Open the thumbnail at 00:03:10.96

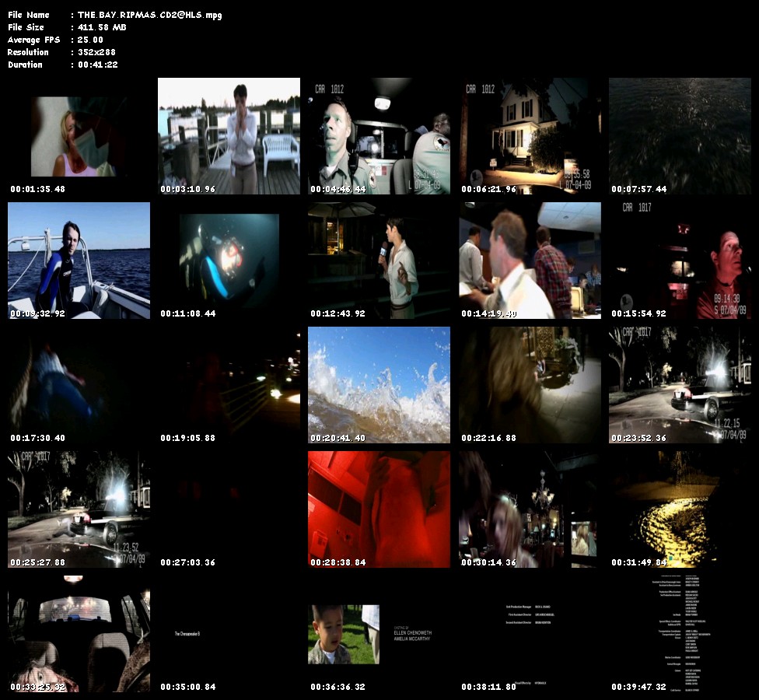pyautogui.click(x=229, y=136)
